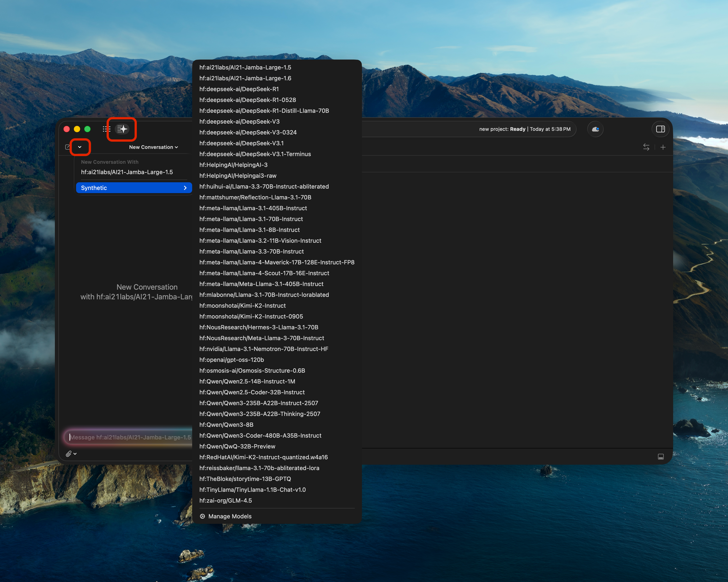The image size is (728, 582).
Task: Open the conversation list sidebar icon
Action: click(107, 129)
